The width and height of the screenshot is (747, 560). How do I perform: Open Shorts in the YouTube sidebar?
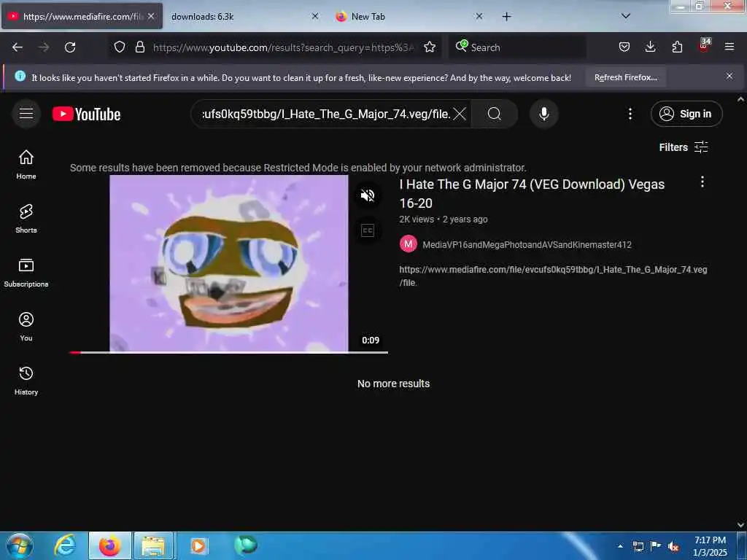tap(26, 219)
